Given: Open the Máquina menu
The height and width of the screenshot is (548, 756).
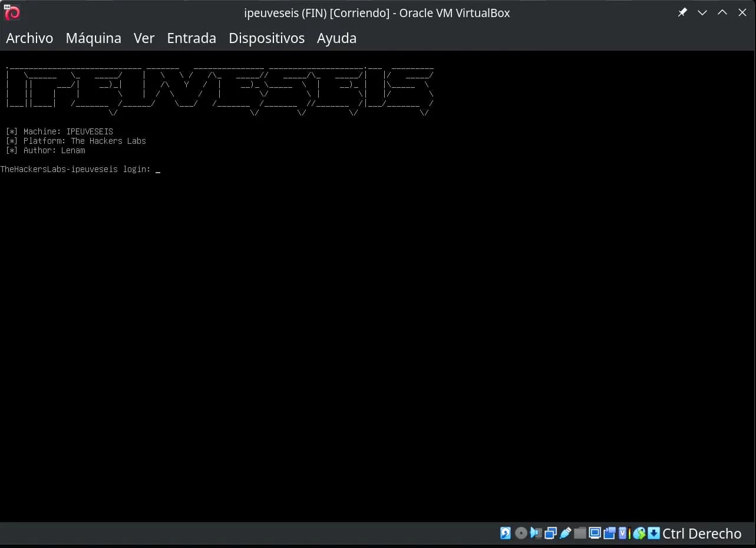Looking at the screenshot, I should [93, 38].
